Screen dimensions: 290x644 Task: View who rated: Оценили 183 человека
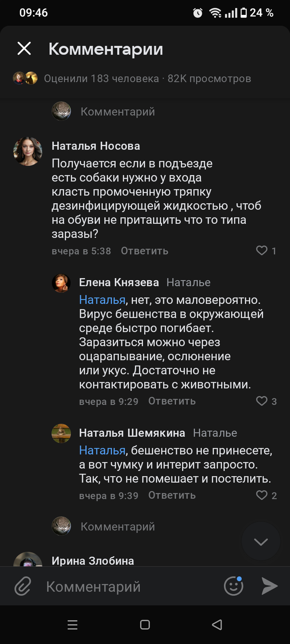pos(101,78)
